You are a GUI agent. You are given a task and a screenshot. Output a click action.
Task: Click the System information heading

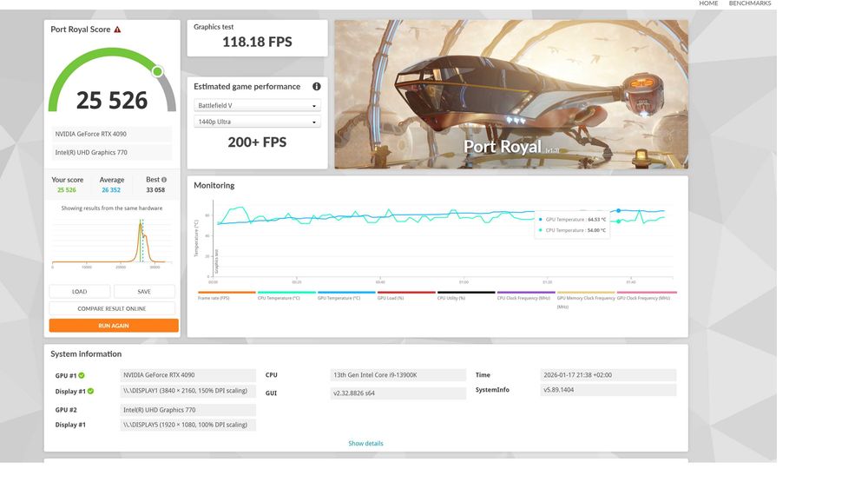pyautogui.click(x=86, y=354)
